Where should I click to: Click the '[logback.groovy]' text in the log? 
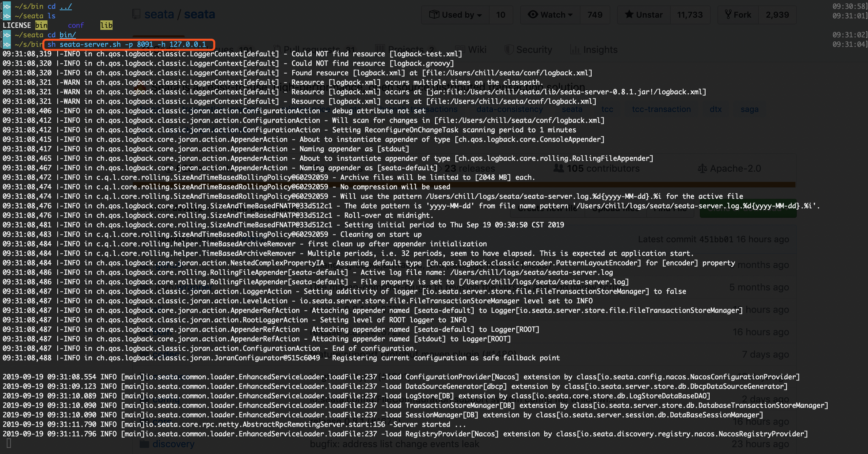coord(421,63)
